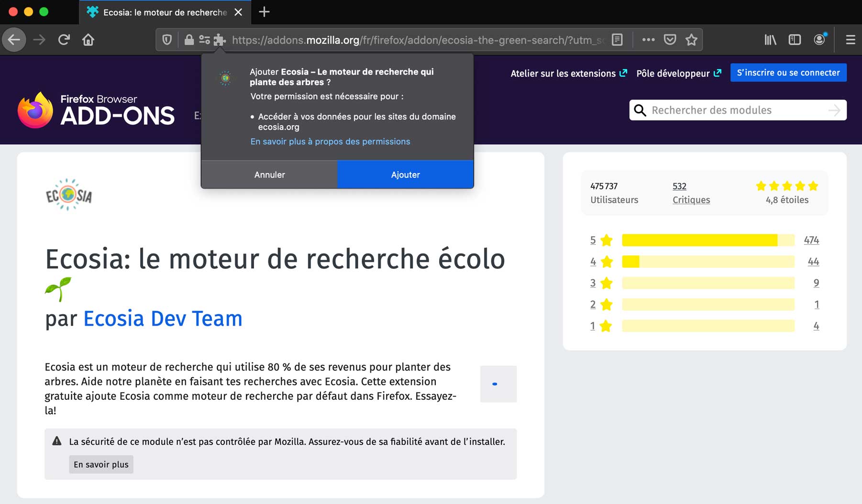Image resolution: width=862 pixels, height=504 pixels.
Task: Click the Ecosia icon in permission popup
Action: (x=225, y=78)
